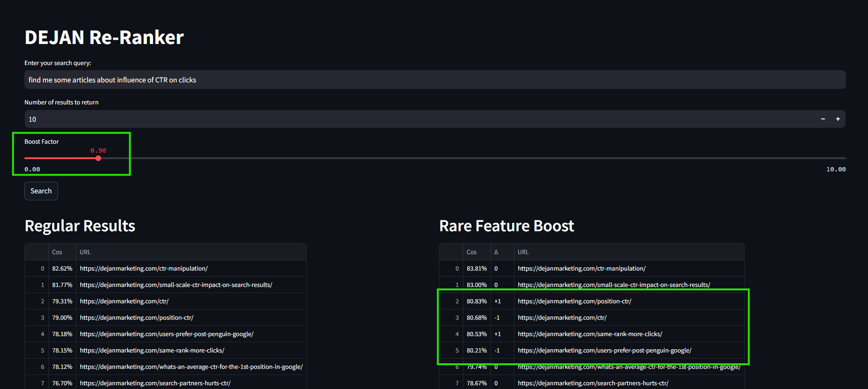This screenshot has width=868, height=389.
Task: Open ctr-manipulation URL in Rare Feature Boost
Action: pos(582,269)
